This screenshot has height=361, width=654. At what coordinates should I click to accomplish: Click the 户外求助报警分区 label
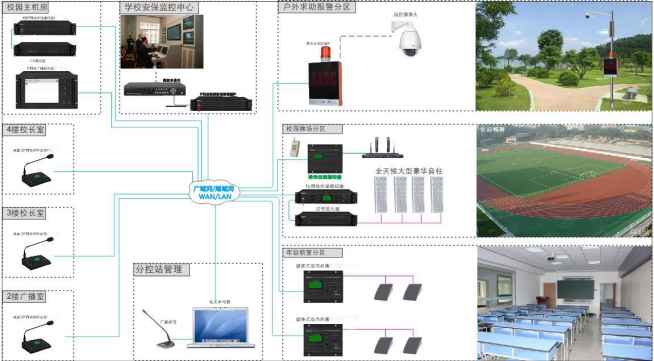click(x=317, y=7)
